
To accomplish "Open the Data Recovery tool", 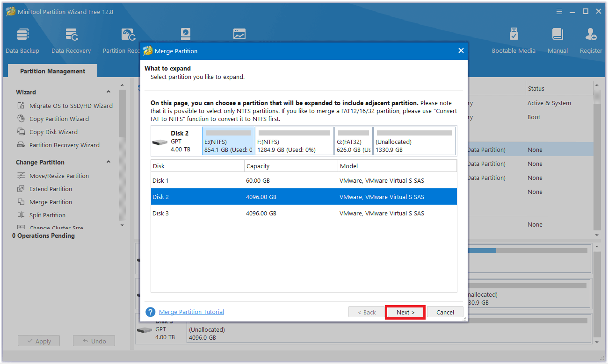I will (x=71, y=41).
